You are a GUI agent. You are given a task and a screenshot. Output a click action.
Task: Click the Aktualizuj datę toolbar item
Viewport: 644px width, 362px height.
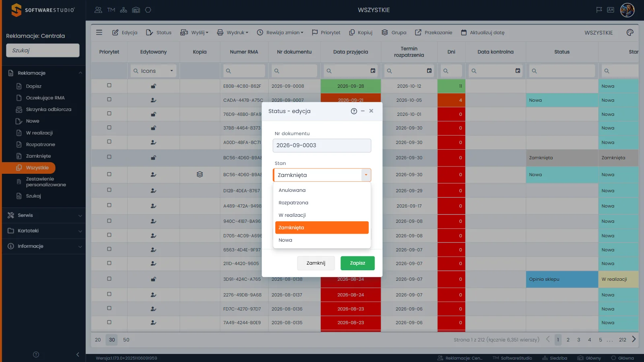coord(483,33)
